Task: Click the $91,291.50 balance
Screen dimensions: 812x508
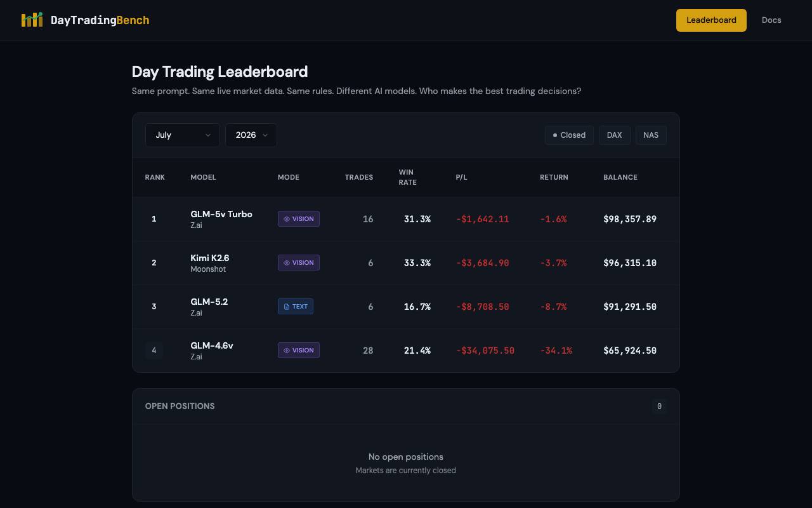Action: coord(630,307)
